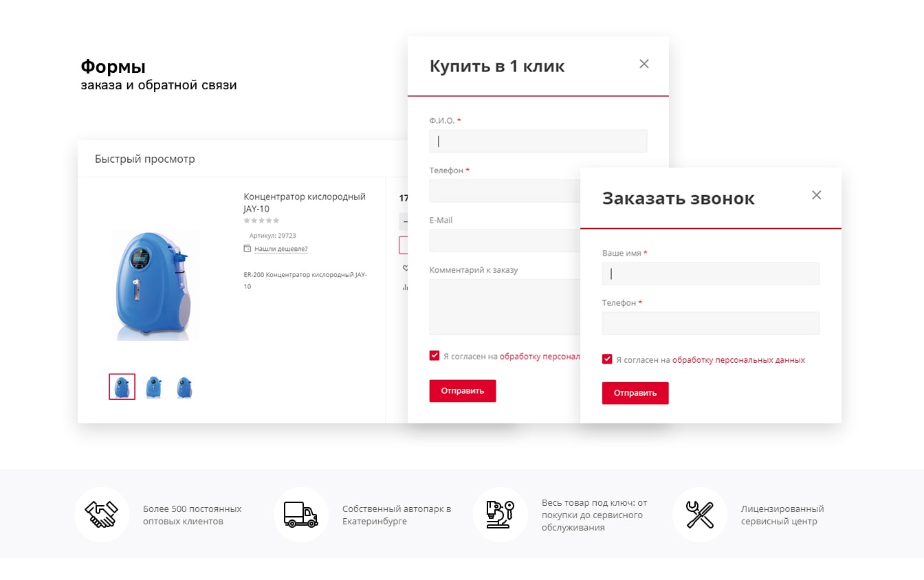Click the wrench and screwdriver service icon

point(700,515)
